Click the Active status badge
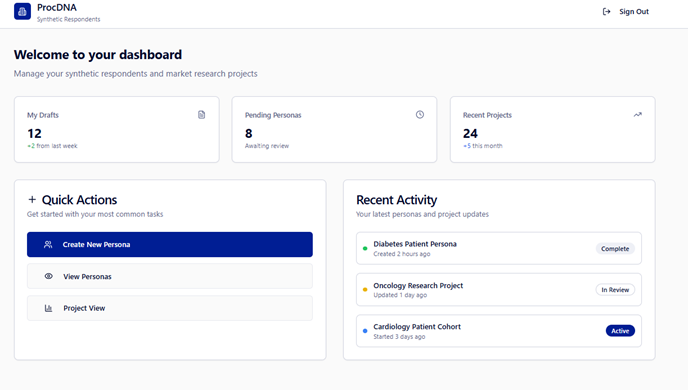This screenshot has width=688, height=390. pos(620,331)
